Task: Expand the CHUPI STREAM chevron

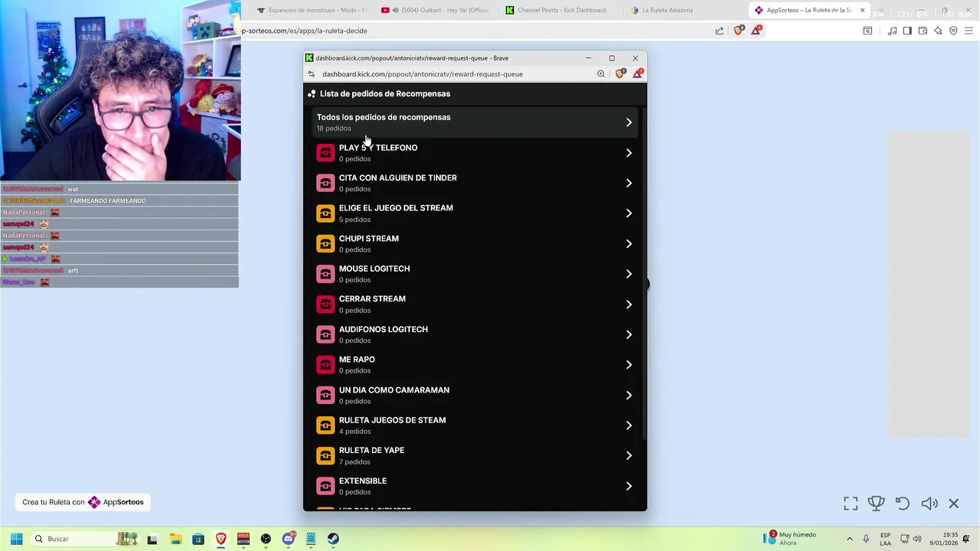Action: point(629,243)
